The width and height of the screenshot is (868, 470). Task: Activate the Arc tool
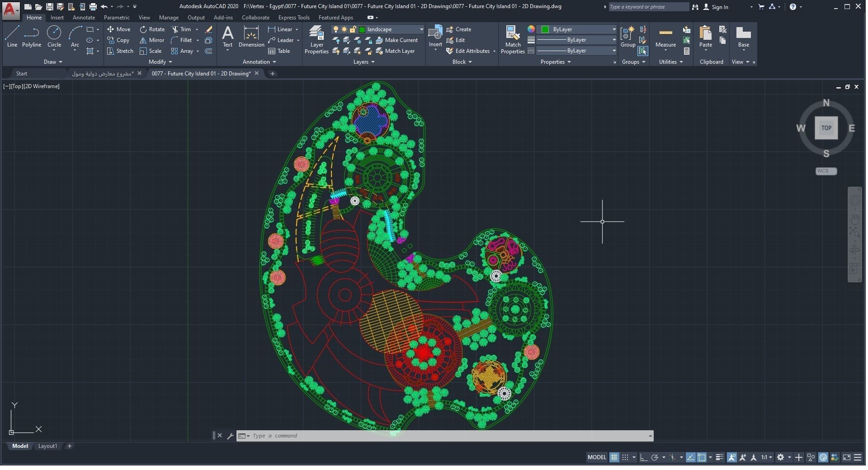click(x=75, y=37)
